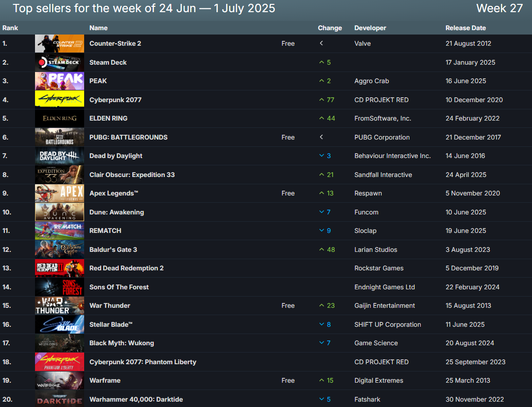Click the Aggro Crab developer name
The height and width of the screenshot is (407, 532).
[372, 81]
